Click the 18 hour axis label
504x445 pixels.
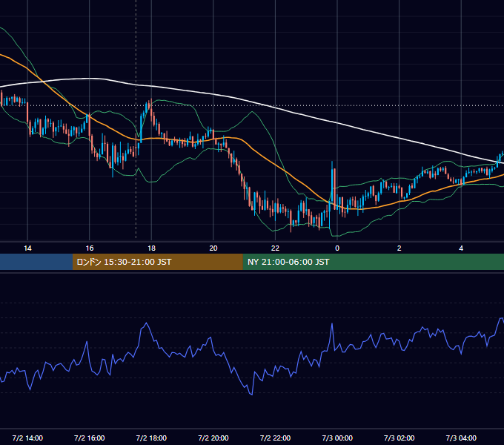pos(151,248)
